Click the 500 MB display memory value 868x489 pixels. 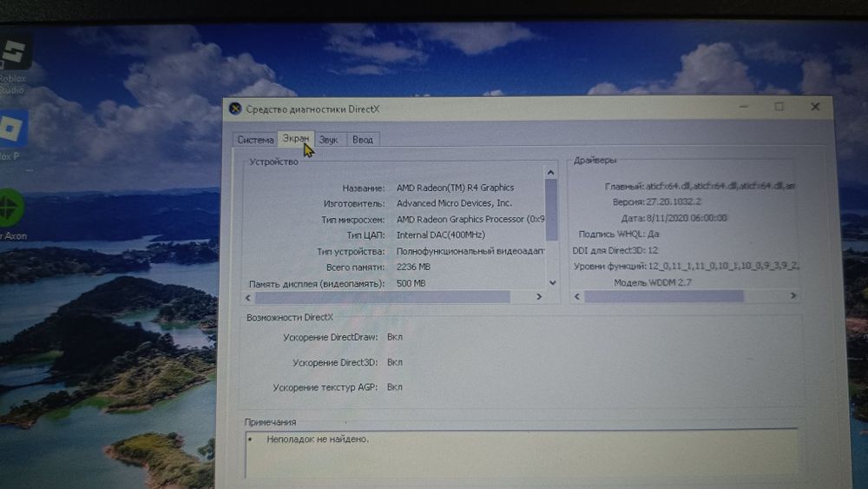(x=411, y=283)
